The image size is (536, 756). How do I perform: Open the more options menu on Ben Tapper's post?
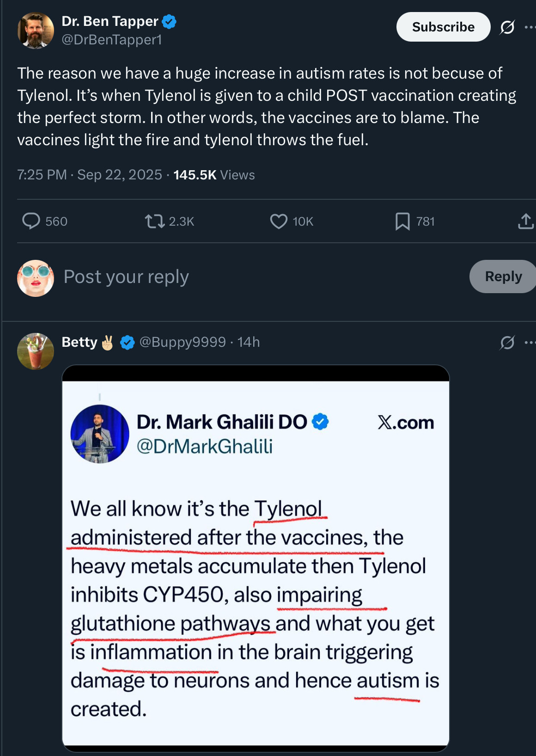pyautogui.click(x=530, y=27)
